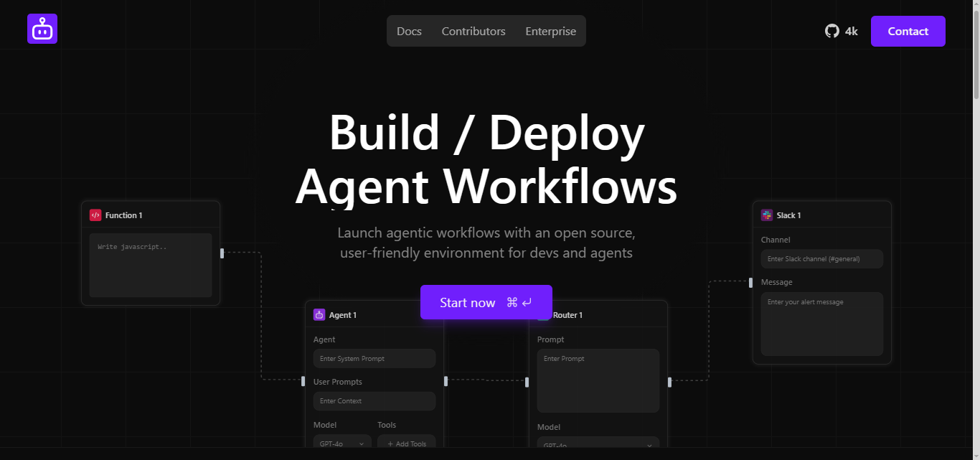Screen dimensions: 980x460
Task: Click the Router 1 node title
Action: pos(567,315)
